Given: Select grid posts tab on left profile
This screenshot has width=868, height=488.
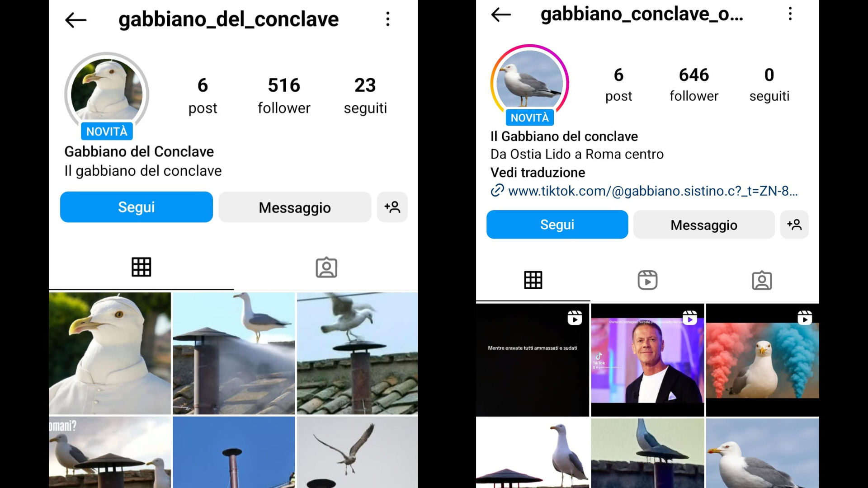Looking at the screenshot, I should coord(141,267).
